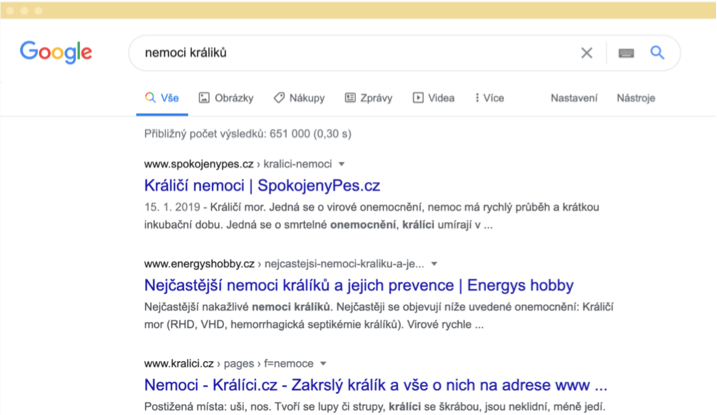
Task: Expand dropdown arrow next to energyshobby.cz URL
Action: (x=434, y=264)
